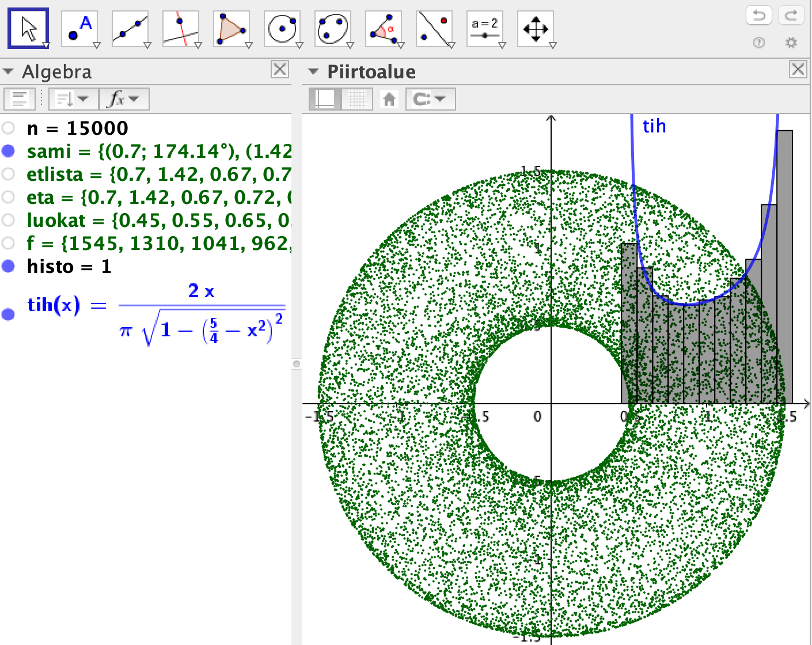The width and height of the screenshot is (812, 645).
Task: Toggle visibility of the sami point list
Action: click(x=8, y=151)
